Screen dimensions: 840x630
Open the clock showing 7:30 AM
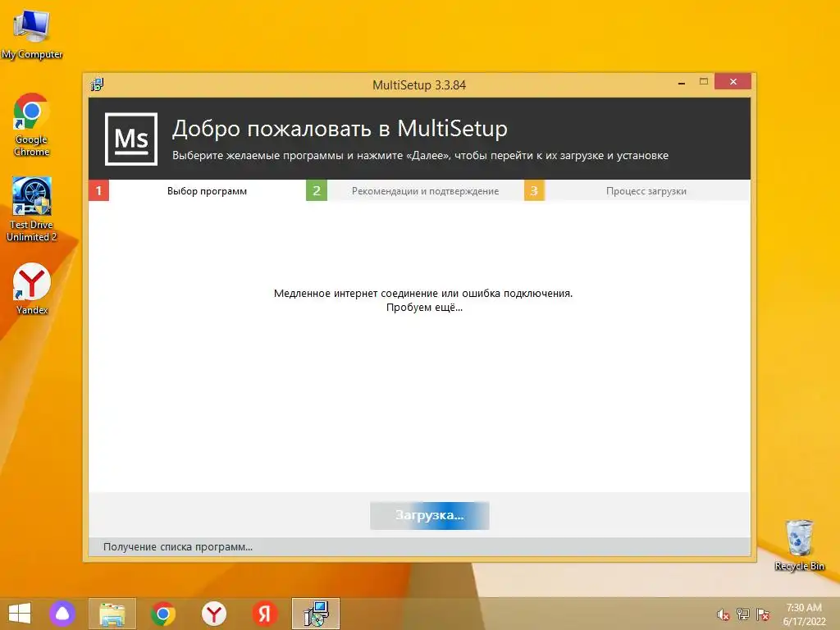[804, 614]
